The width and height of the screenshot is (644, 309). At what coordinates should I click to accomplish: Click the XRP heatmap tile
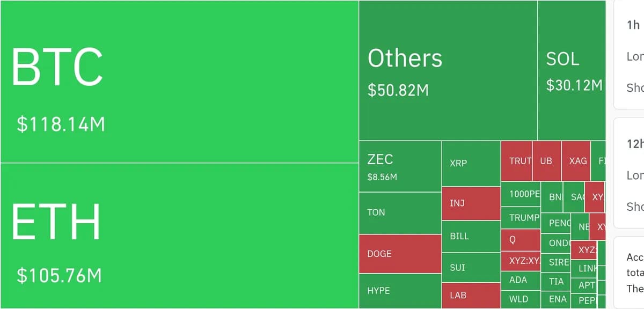471,164
